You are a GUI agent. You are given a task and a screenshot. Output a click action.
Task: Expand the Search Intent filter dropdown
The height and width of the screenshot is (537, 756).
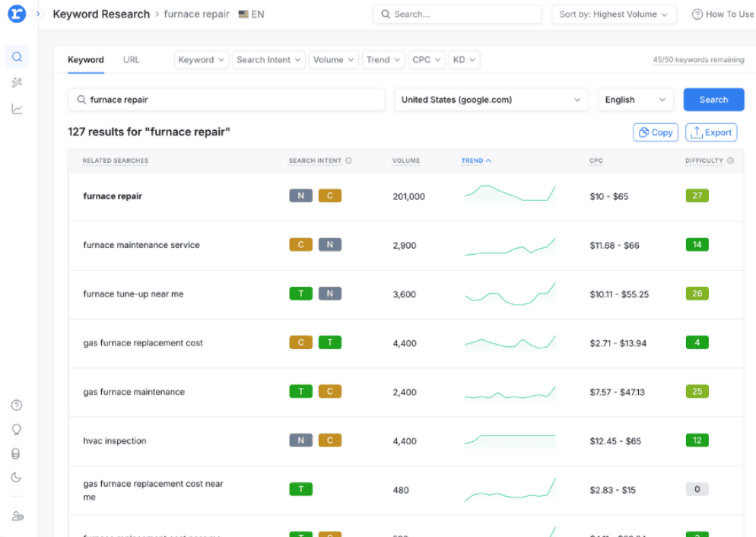tap(268, 60)
